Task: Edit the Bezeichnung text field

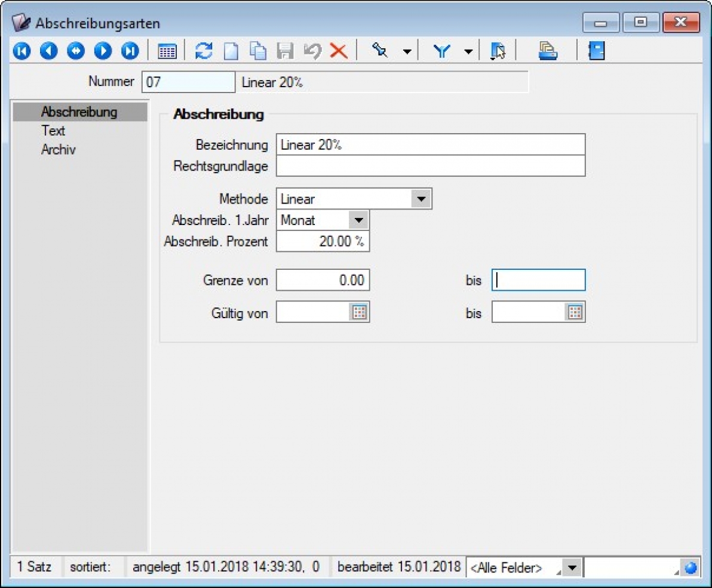Action: (431, 144)
